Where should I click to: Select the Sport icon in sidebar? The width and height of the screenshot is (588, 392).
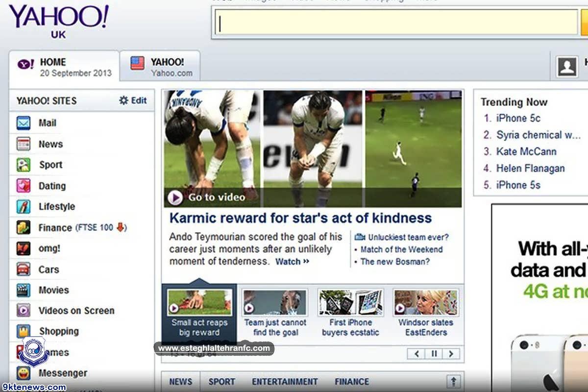click(x=24, y=165)
